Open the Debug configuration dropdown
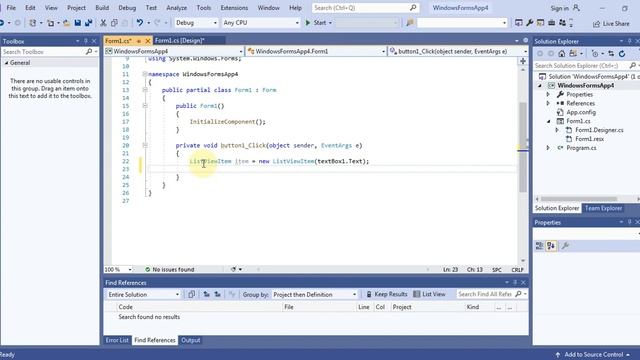This screenshot has height=360, width=640. point(196,23)
